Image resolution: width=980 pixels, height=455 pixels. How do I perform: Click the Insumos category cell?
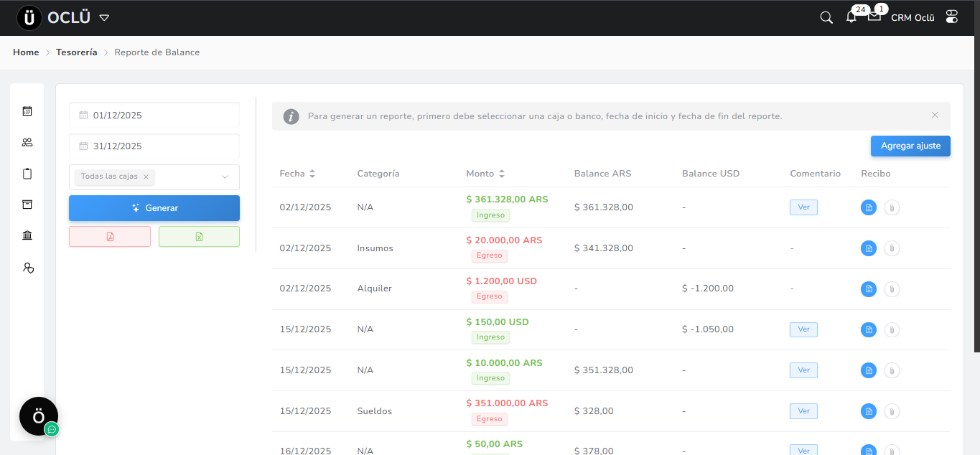[x=375, y=248]
